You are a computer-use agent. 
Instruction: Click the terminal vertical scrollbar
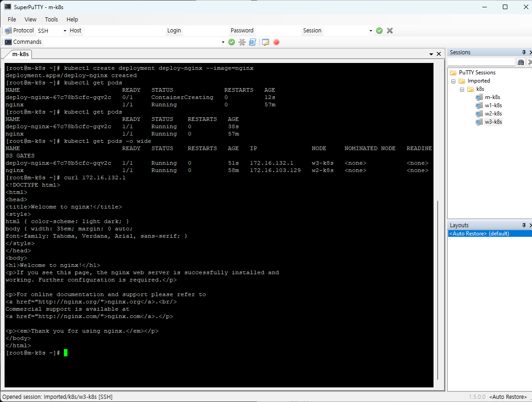438,290
